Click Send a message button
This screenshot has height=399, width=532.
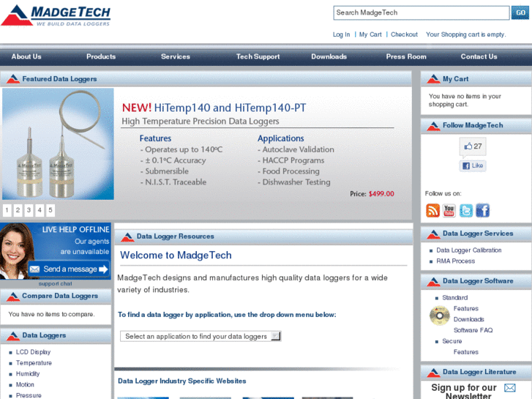70,269
